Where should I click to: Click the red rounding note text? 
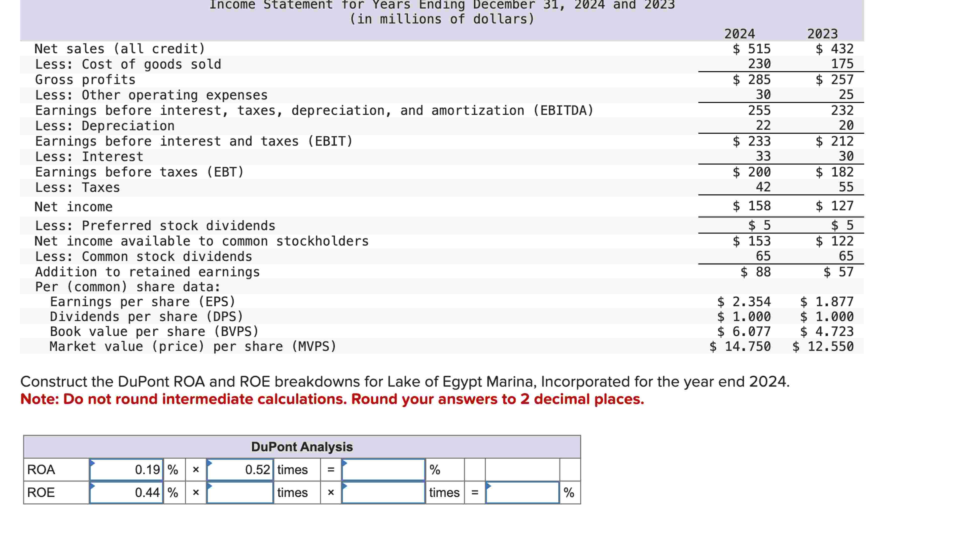click(x=332, y=399)
